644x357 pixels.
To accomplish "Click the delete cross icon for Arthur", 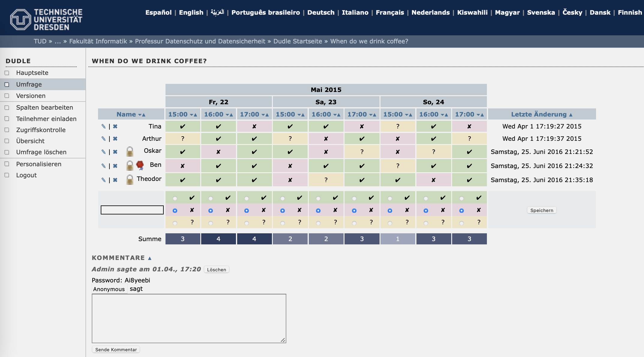I will pyautogui.click(x=115, y=139).
